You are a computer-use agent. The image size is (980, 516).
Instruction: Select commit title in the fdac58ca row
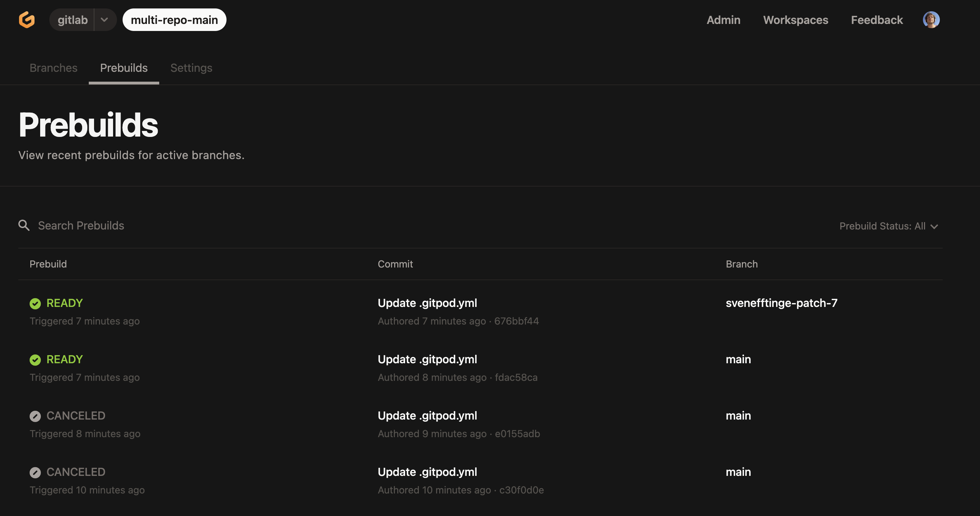(427, 359)
